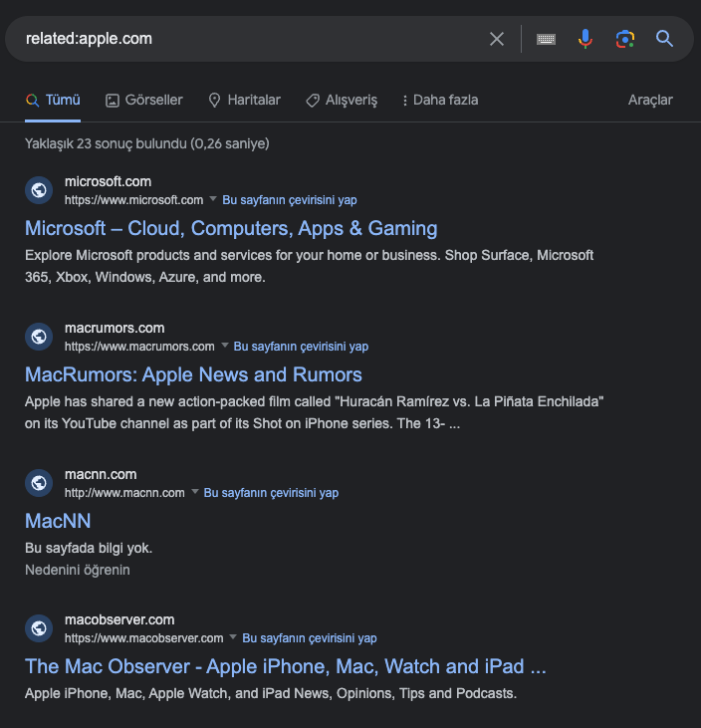The width and height of the screenshot is (701, 728).
Task: Start voice search with the microphone icon
Action: (585, 39)
